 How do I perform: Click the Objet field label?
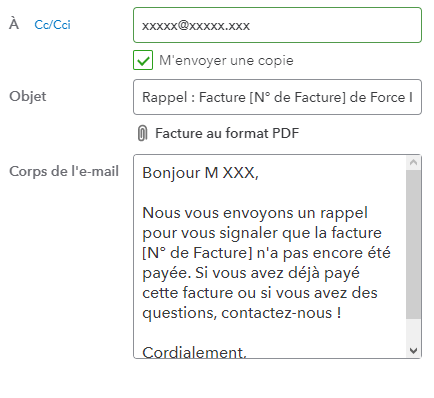pos(28,97)
